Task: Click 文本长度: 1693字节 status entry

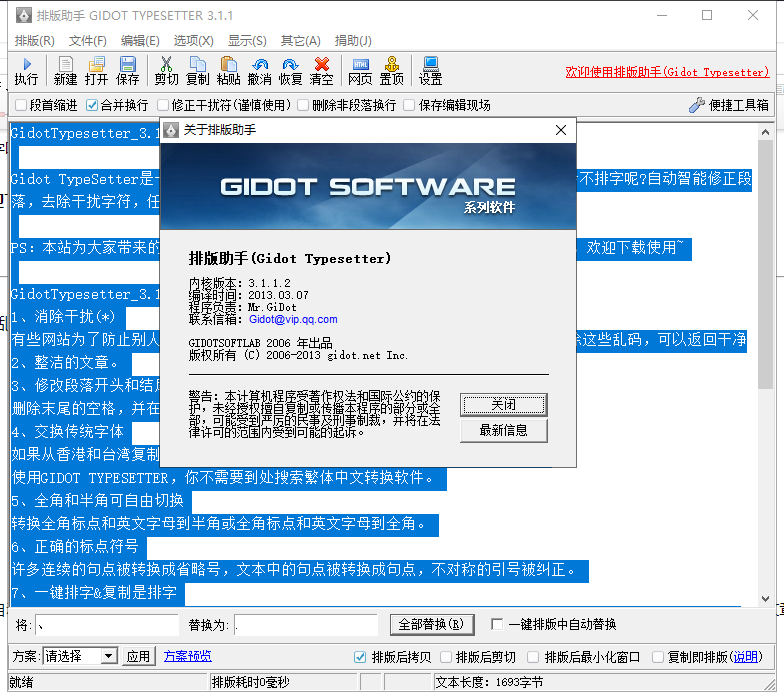Action: [x=489, y=682]
